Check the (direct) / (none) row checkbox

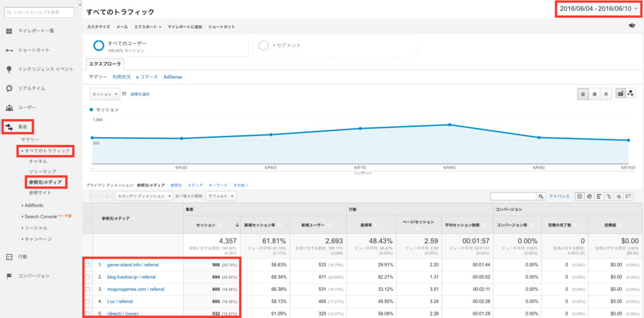[x=87, y=314]
